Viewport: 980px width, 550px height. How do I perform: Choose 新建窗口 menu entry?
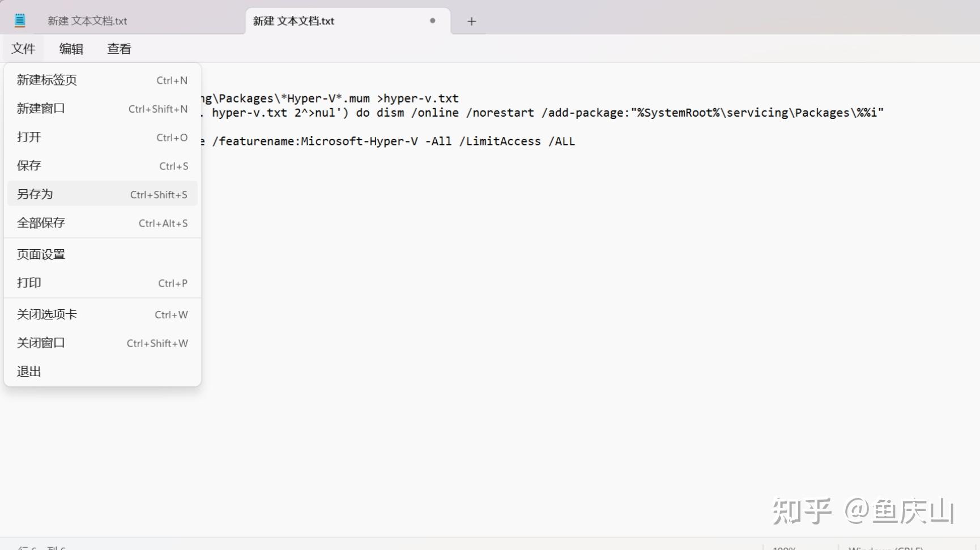[x=103, y=109]
